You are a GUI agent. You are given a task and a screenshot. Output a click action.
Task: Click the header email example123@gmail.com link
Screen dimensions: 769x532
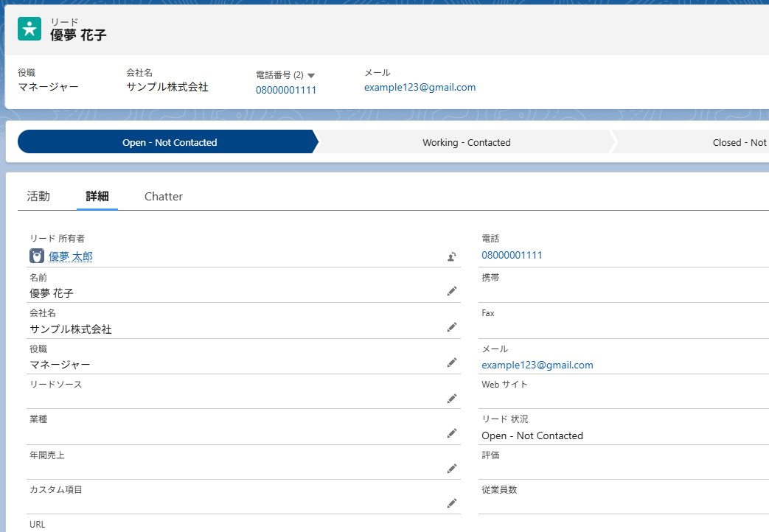click(420, 87)
